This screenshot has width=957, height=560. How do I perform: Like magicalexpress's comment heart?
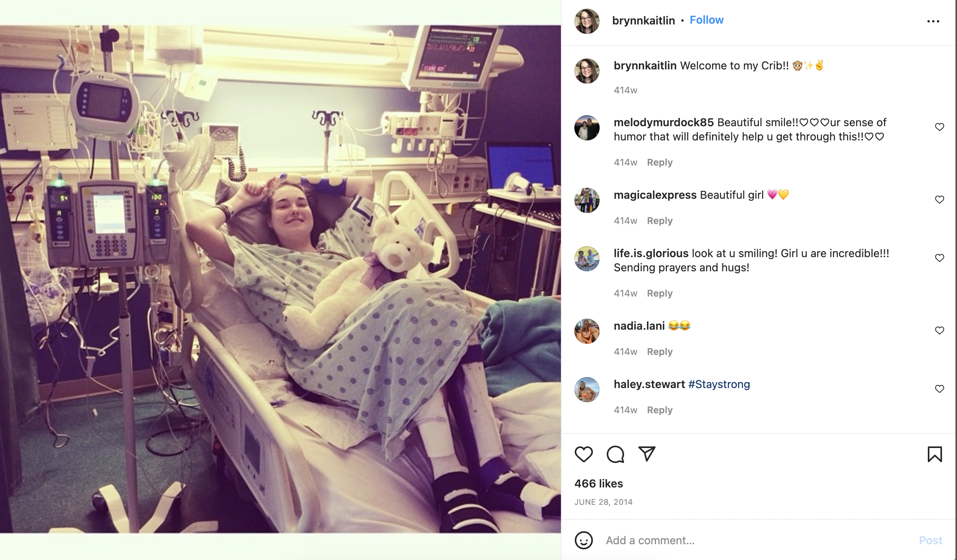[939, 200]
